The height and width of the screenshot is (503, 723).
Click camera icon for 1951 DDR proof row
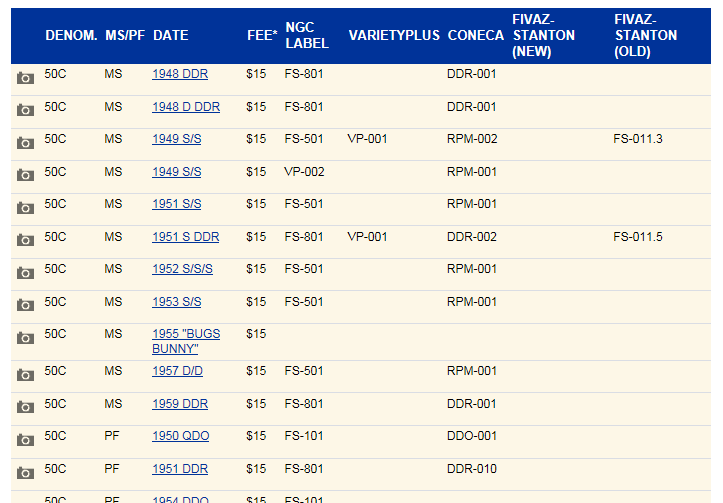[25, 473]
